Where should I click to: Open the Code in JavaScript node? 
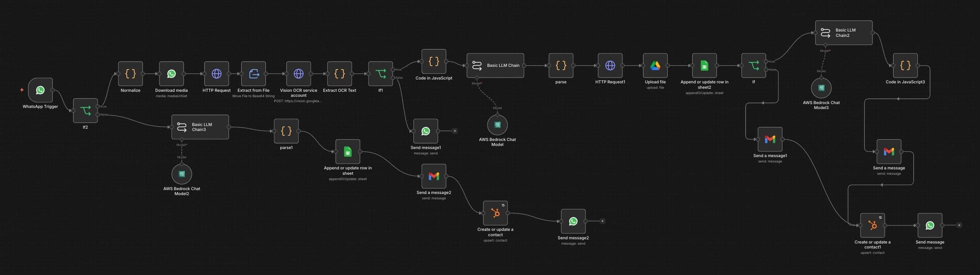tap(434, 62)
